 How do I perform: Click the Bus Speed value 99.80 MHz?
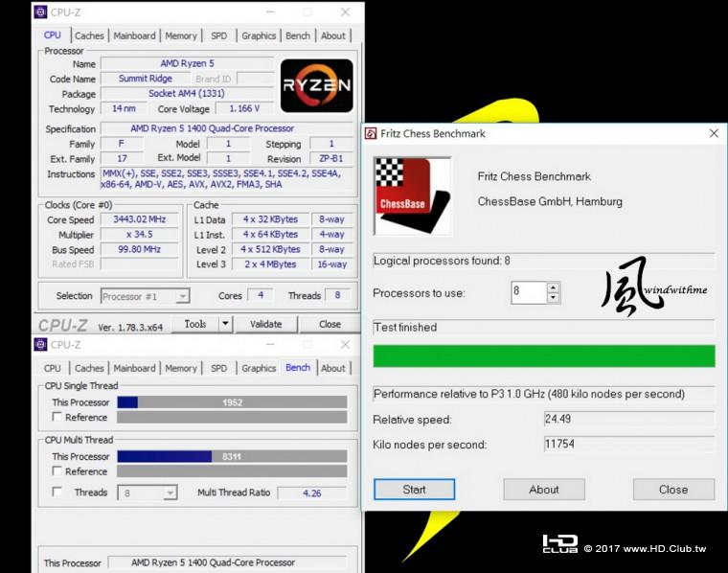pyautogui.click(x=139, y=249)
